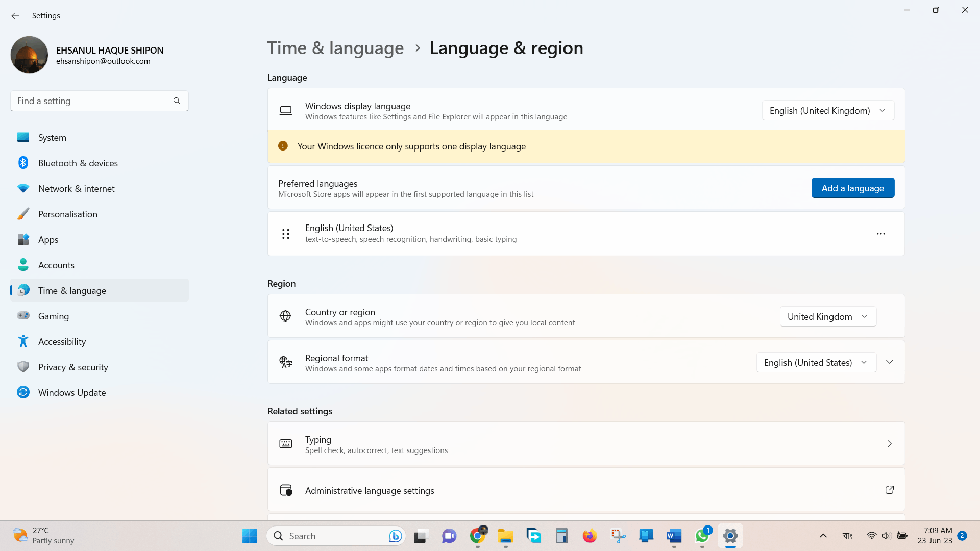Open Regional format dropdown
The width and height of the screenshot is (980, 551).
tap(816, 363)
